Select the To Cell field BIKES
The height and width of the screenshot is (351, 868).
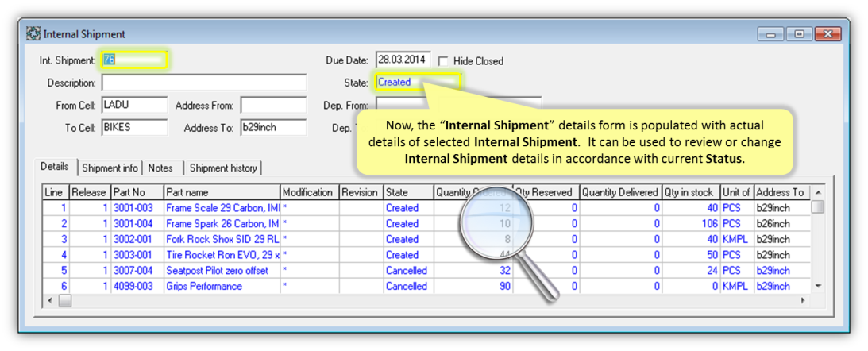134,127
